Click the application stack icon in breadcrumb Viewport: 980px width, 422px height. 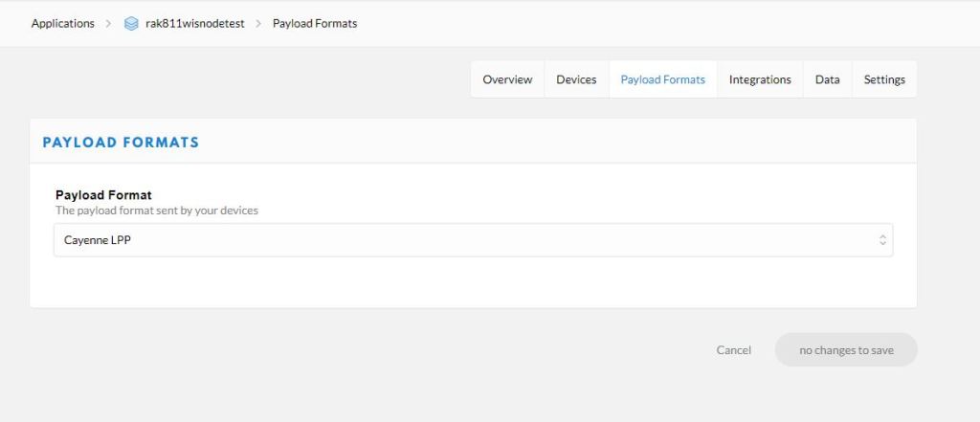pyautogui.click(x=132, y=23)
